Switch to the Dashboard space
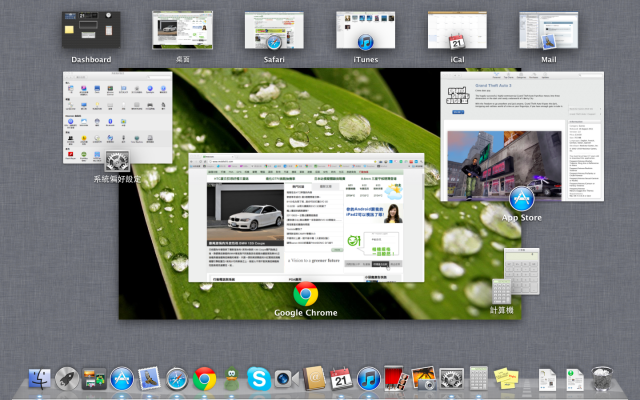Screen dimensions: 640x400 [91, 30]
